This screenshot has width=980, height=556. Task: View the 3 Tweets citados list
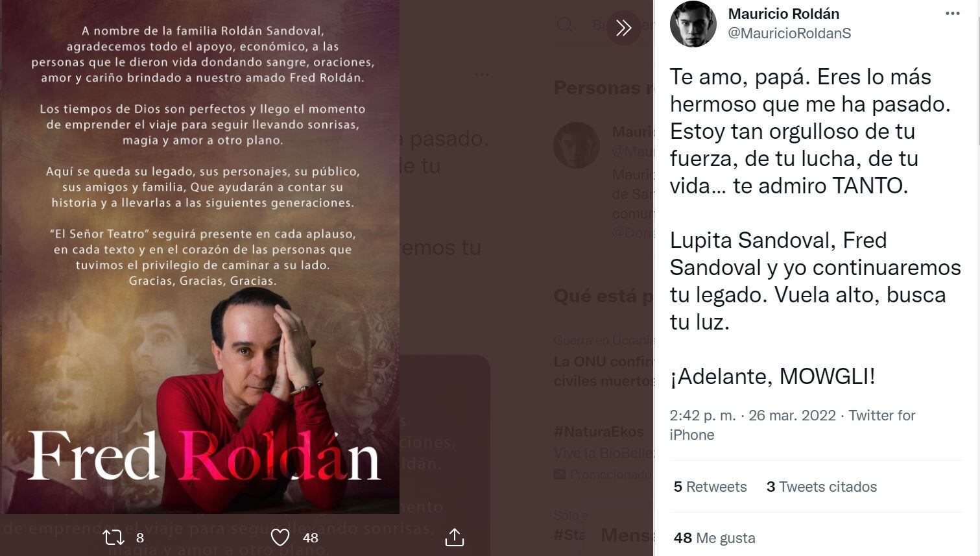click(x=822, y=487)
